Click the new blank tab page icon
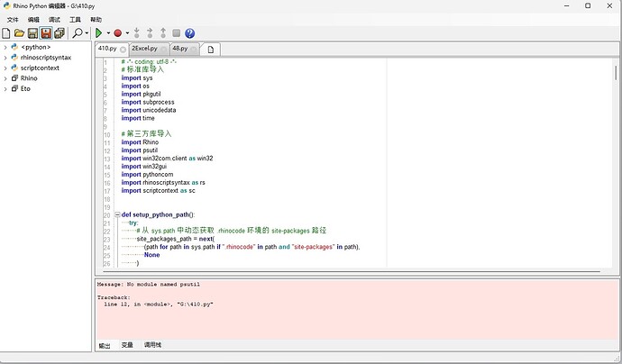The width and height of the screenshot is (622, 364). pos(211,50)
